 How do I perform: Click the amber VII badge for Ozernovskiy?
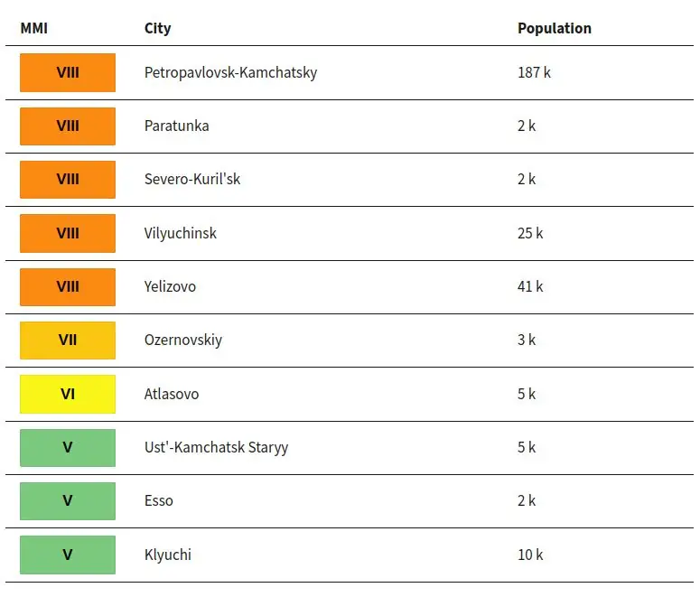tap(68, 340)
